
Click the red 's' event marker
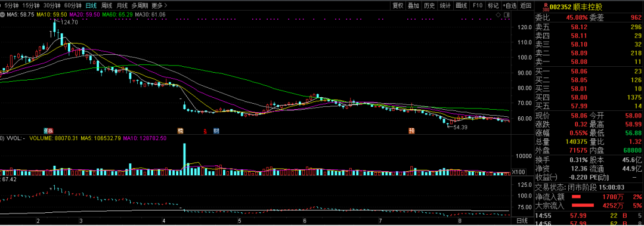pyautogui.click(x=205, y=131)
